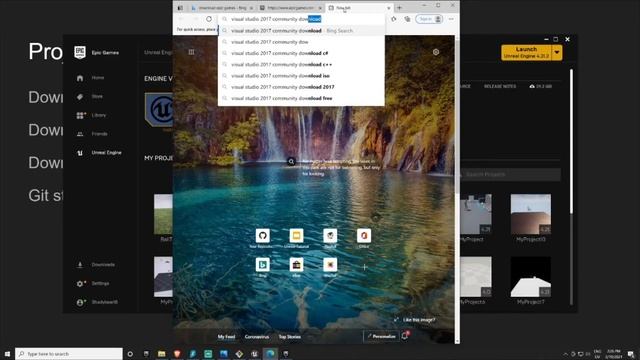Open Cortana circle on taskbar
This screenshot has height=360, width=640.
coord(130,354)
